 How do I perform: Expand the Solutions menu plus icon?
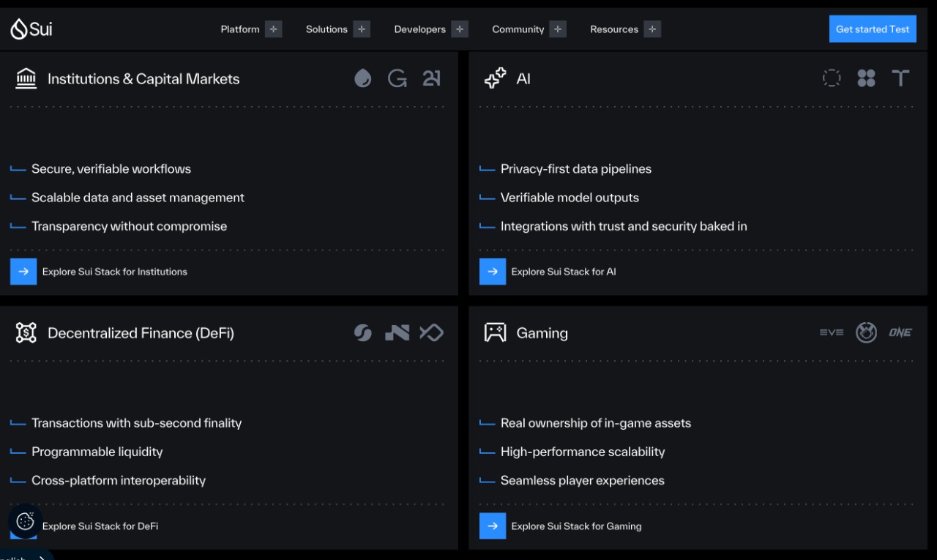pos(362,29)
